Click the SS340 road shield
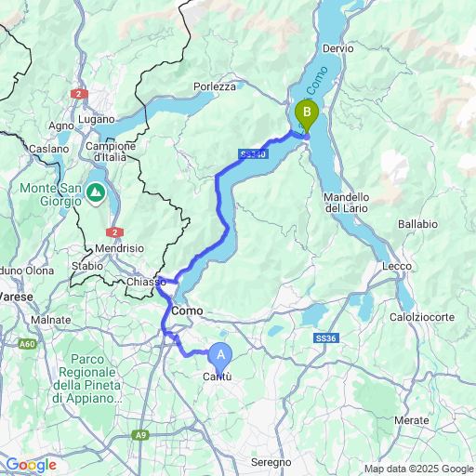This screenshot has height=476, width=476. (253, 154)
